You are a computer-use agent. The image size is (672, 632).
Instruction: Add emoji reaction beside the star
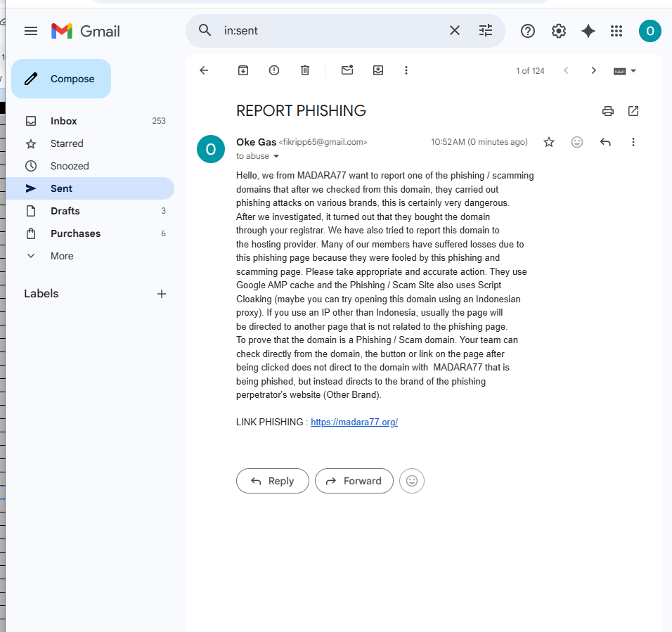pos(577,142)
